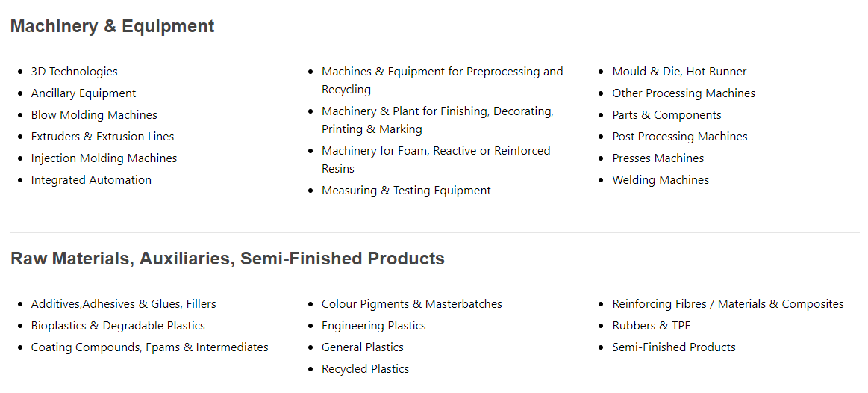Choose Injection Molding Machines
Image resolution: width=868 pixels, height=393 pixels.
[104, 158]
